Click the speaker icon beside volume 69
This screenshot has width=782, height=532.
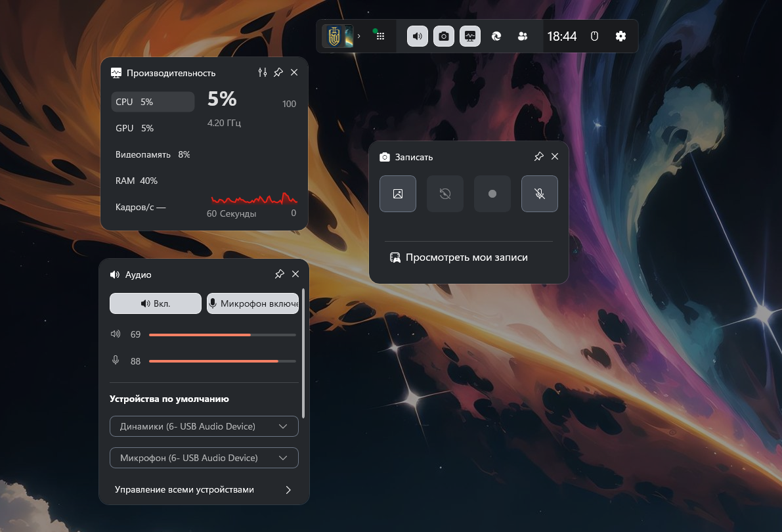pyautogui.click(x=116, y=334)
